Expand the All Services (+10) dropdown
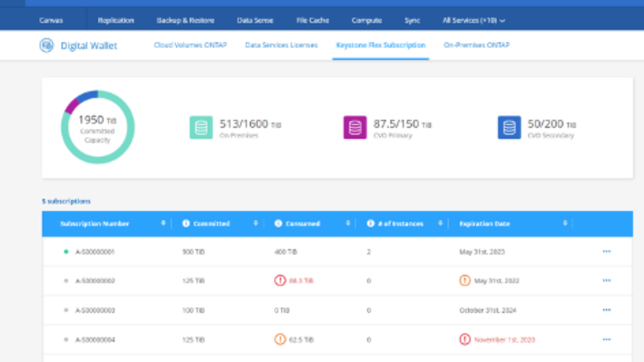The image size is (644, 362). pos(474,21)
